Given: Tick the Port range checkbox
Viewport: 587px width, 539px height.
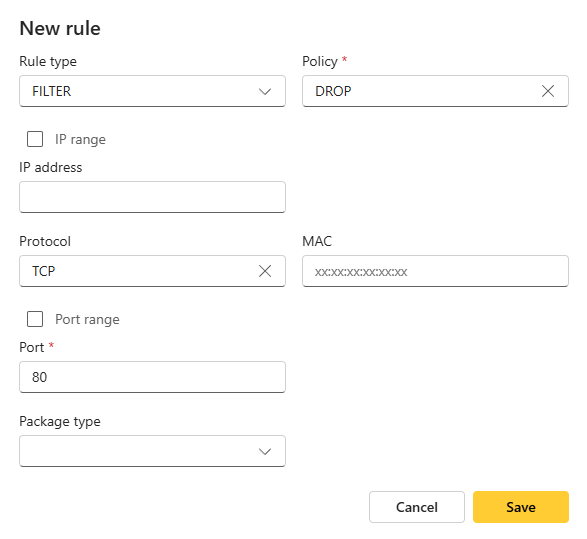Looking at the screenshot, I should coord(35,319).
